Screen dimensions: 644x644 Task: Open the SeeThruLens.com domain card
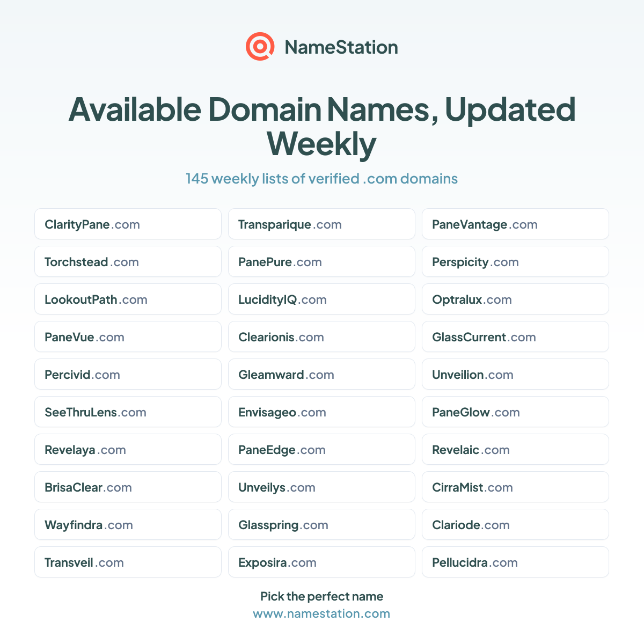(x=128, y=412)
